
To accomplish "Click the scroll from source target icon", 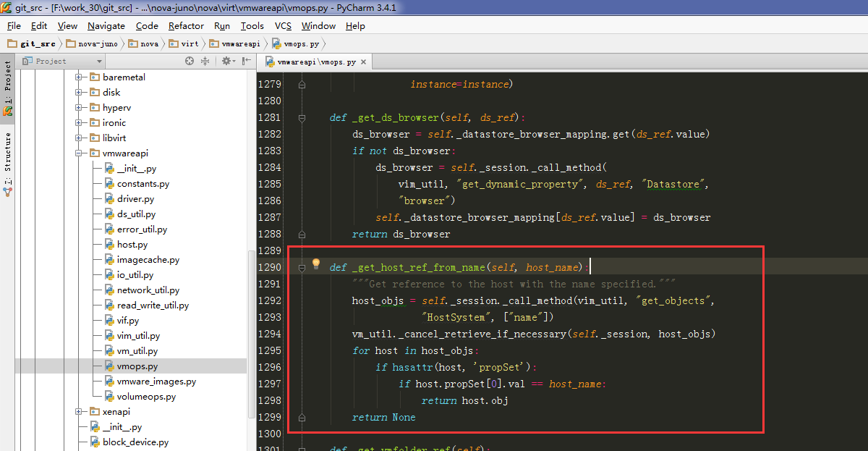I will 190,62.
